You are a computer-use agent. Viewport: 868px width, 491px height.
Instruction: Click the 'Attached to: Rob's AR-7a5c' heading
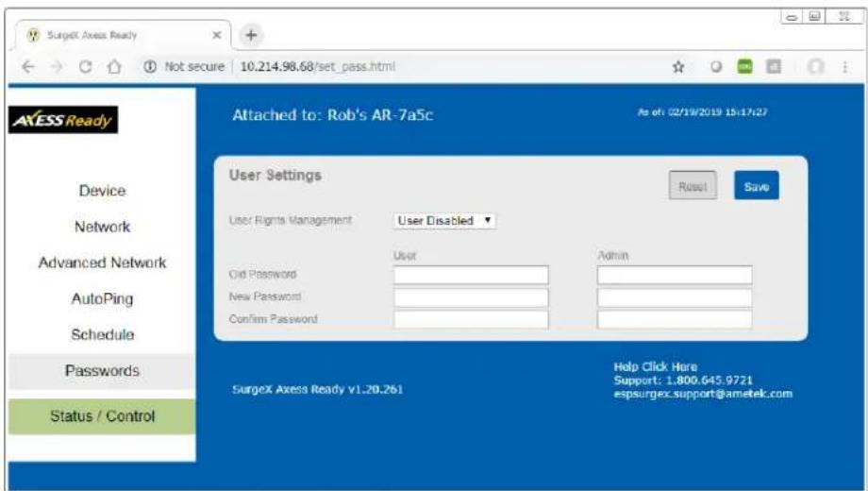point(333,115)
